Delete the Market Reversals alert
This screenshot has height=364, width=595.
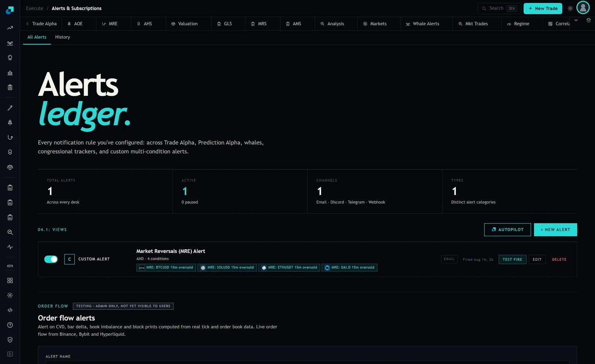559,260
